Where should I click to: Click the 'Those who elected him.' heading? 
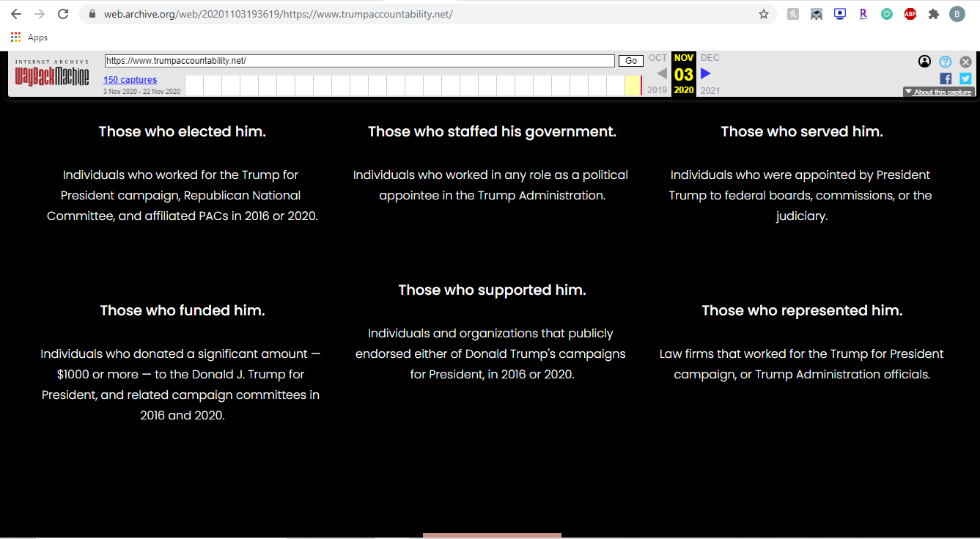pos(183,132)
